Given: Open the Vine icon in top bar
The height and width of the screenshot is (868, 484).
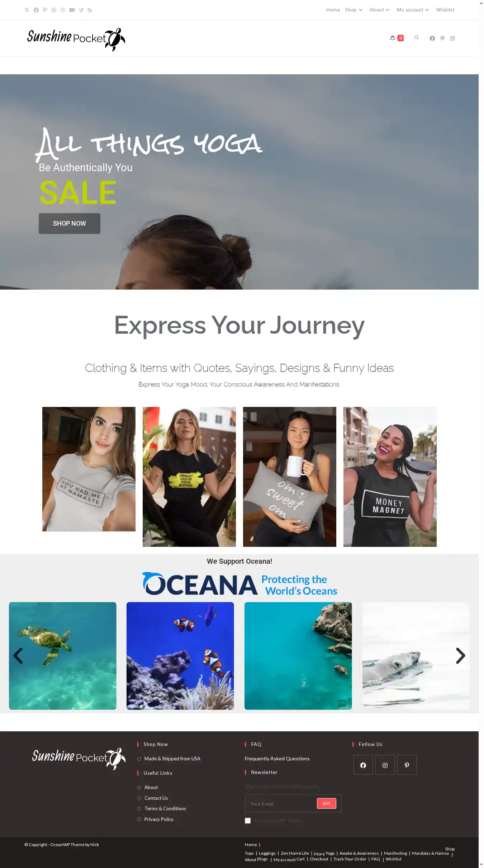Looking at the screenshot, I should point(81,10).
